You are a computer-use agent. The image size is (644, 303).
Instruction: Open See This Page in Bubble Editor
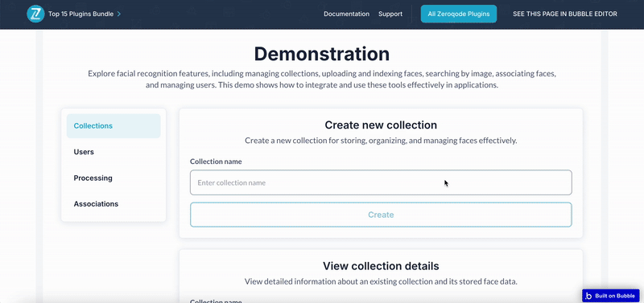[565, 14]
